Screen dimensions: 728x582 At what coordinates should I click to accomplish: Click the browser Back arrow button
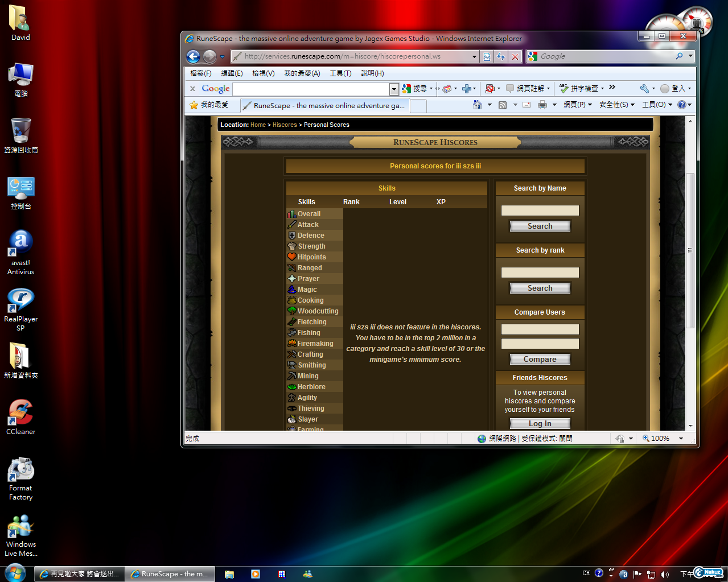193,56
